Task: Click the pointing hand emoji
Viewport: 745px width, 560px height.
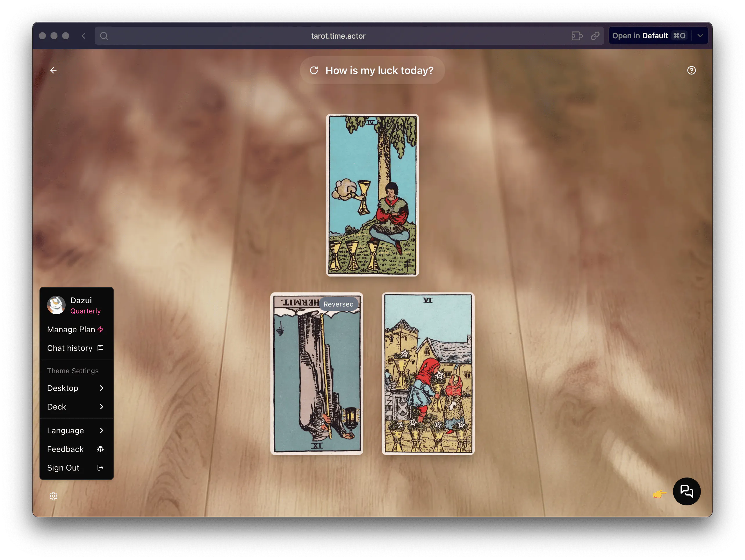Action: (659, 494)
